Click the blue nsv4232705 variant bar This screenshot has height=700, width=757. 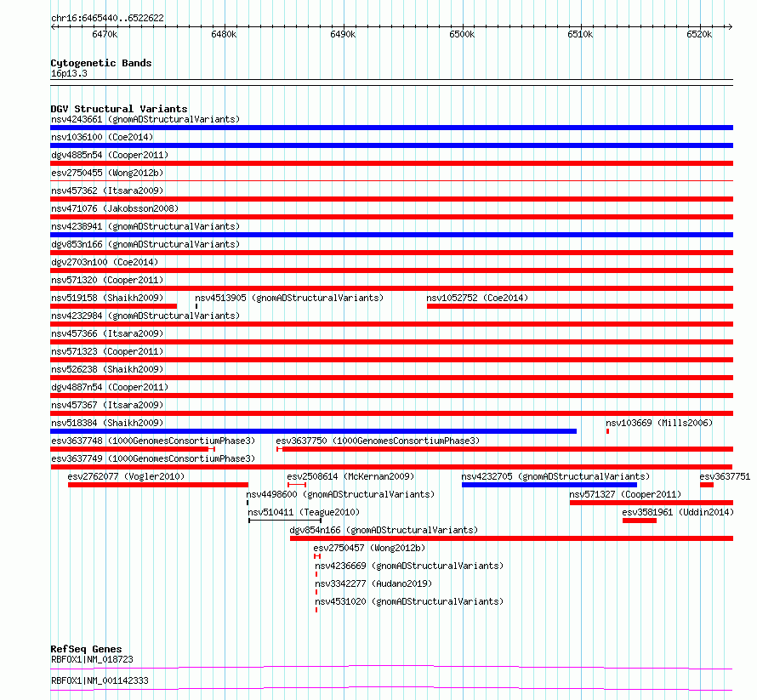point(549,485)
